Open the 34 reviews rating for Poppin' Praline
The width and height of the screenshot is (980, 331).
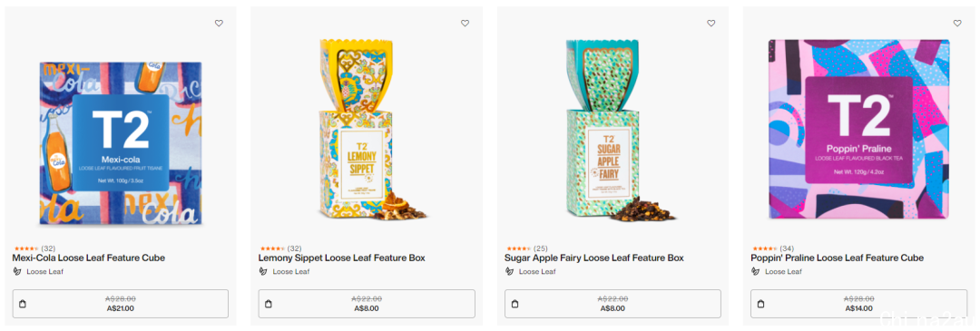pyautogui.click(x=772, y=248)
